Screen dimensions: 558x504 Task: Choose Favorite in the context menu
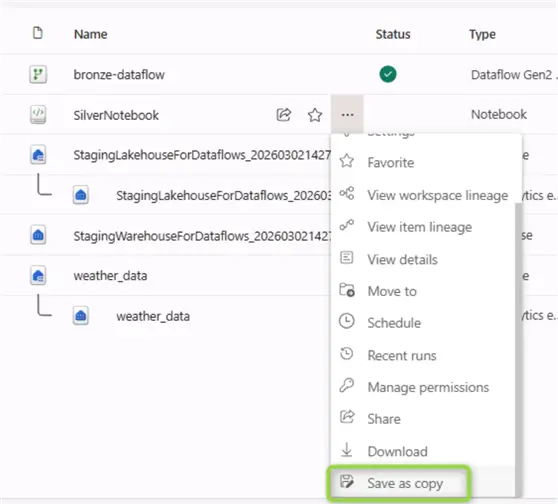(x=423, y=163)
